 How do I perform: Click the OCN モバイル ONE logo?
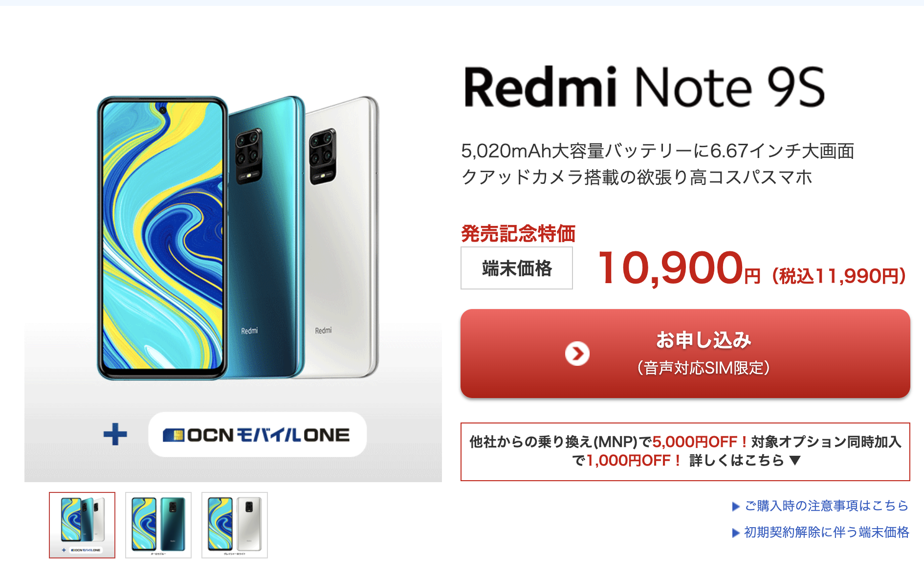(257, 435)
